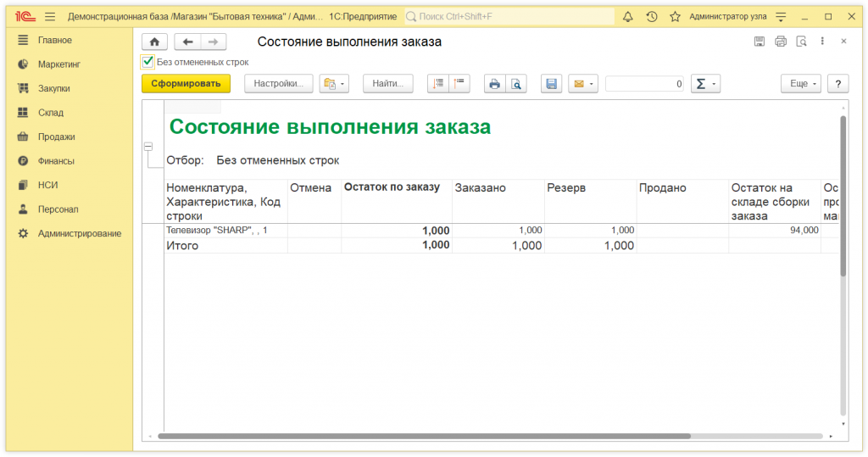This screenshot has height=457, width=868.
Task: Click the print icon in report toolbar
Action: [494, 84]
